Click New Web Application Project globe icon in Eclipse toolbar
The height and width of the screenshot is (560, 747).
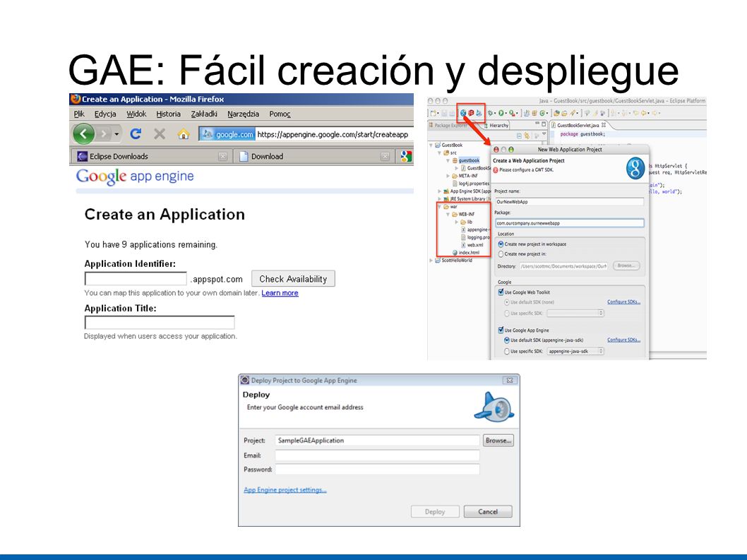tap(463, 113)
